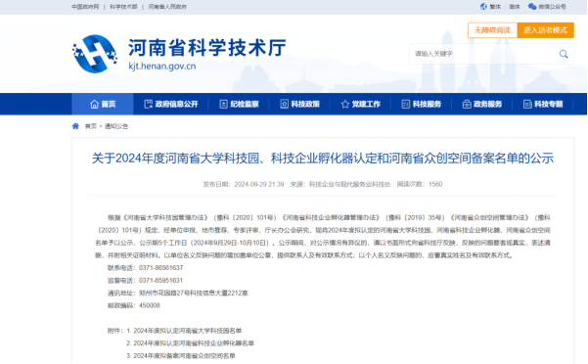
Task: Switch to 繁体 Chinese
Action: click(x=495, y=7)
